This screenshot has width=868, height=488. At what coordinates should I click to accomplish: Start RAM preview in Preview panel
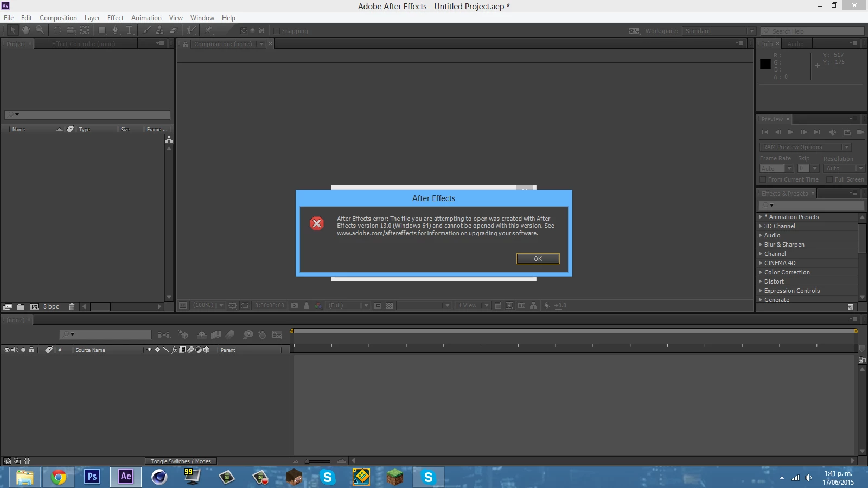[x=860, y=132]
